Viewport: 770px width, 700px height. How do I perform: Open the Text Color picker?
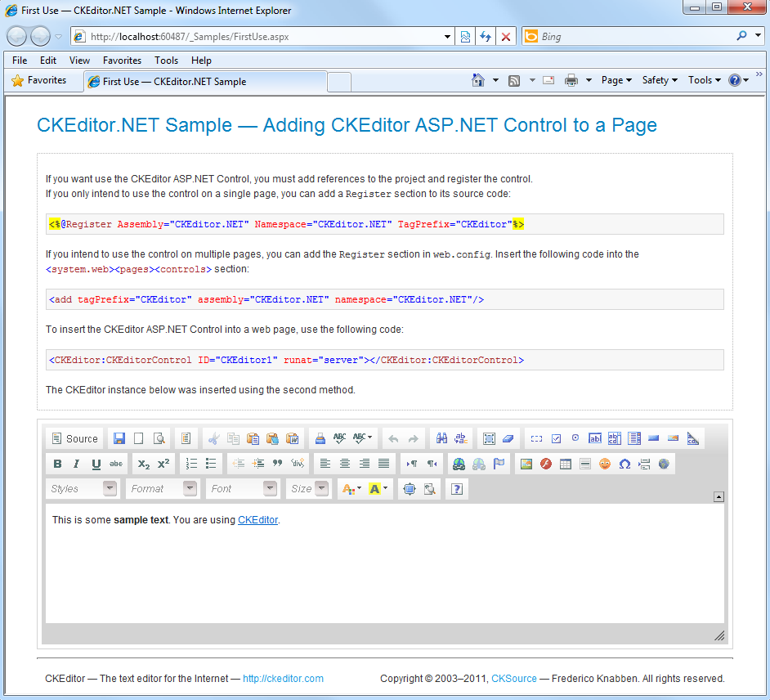pyautogui.click(x=351, y=489)
